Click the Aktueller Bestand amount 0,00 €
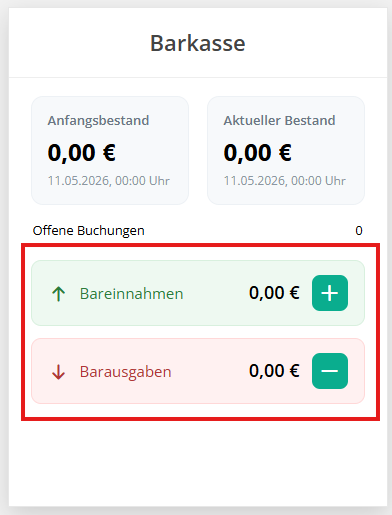The image size is (392, 515). coord(258,153)
